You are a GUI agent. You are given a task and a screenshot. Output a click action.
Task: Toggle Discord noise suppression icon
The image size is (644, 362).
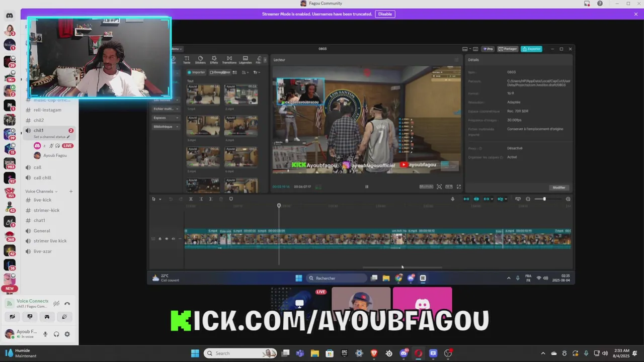pyautogui.click(x=56, y=303)
